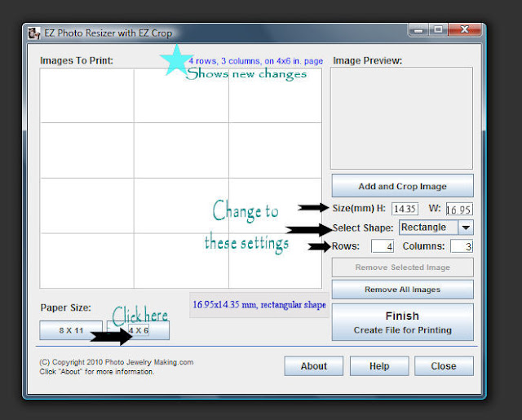Viewport: 522px width, 420px height.
Task: Minimize the EZ Photo Resizer window
Action: 418,30
